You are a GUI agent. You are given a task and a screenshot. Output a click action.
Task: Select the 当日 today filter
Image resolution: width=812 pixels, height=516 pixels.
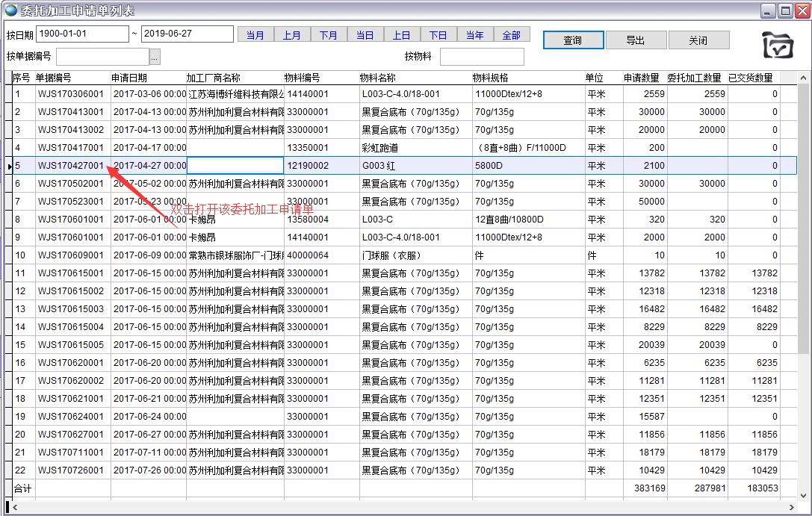click(x=365, y=35)
